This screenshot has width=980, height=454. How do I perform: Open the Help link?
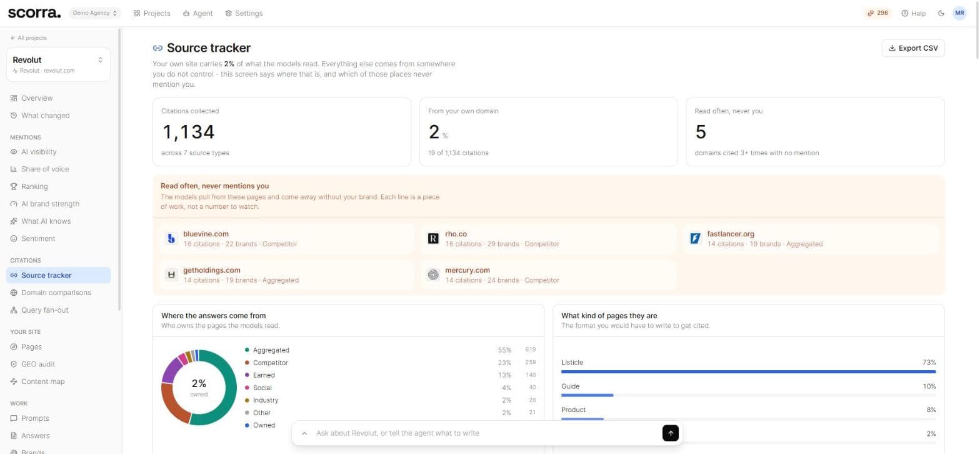pyautogui.click(x=914, y=13)
